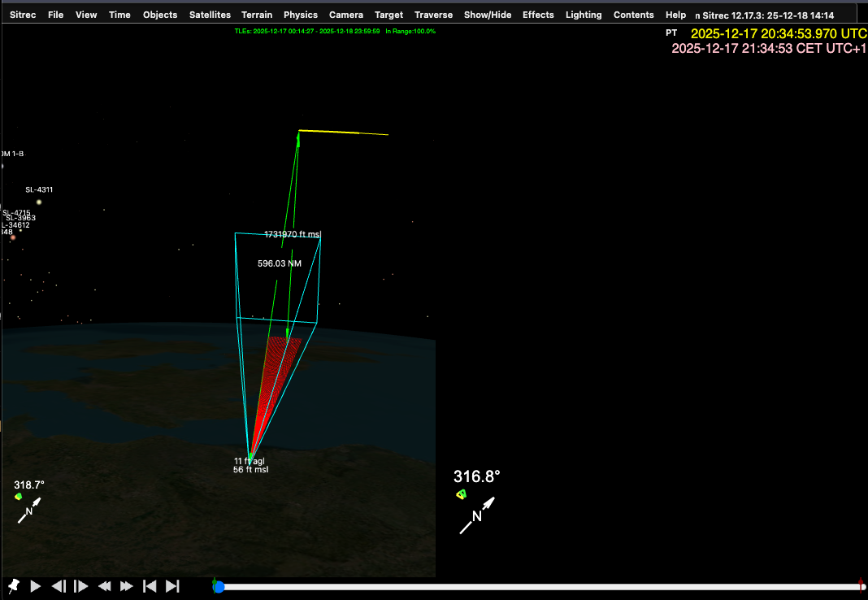Open the Terrain menu
The image size is (868, 600).
point(257,15)
